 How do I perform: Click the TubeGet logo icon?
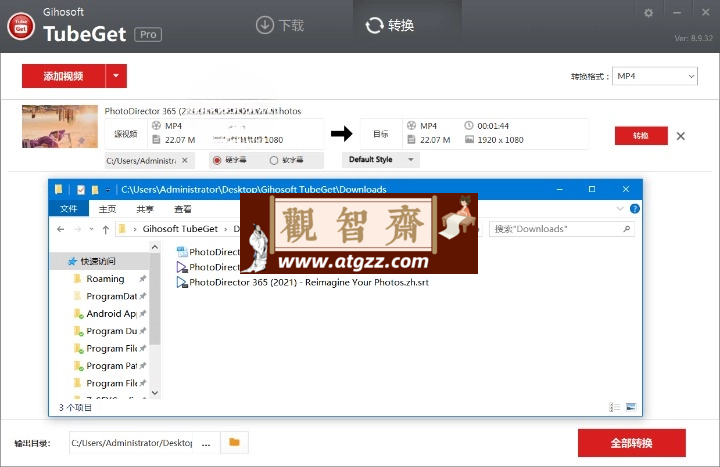(21, 26)
